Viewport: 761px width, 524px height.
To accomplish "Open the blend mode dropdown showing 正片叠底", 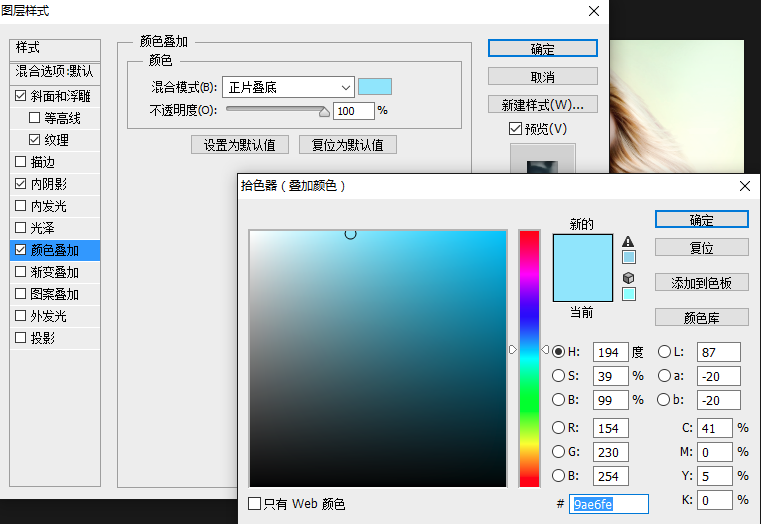I will pyautogui.click(x=288, y=87).
